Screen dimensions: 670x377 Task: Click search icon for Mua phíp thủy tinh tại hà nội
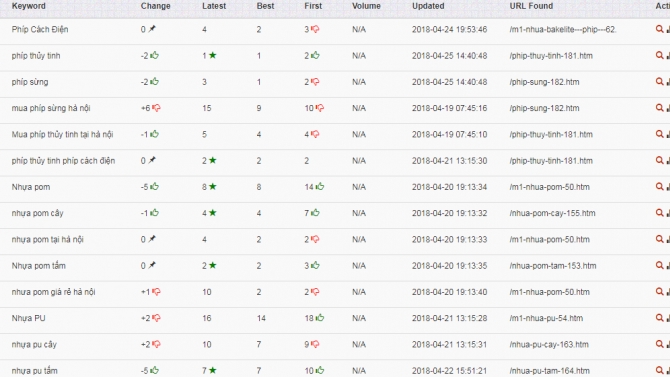tap(659, 134)
